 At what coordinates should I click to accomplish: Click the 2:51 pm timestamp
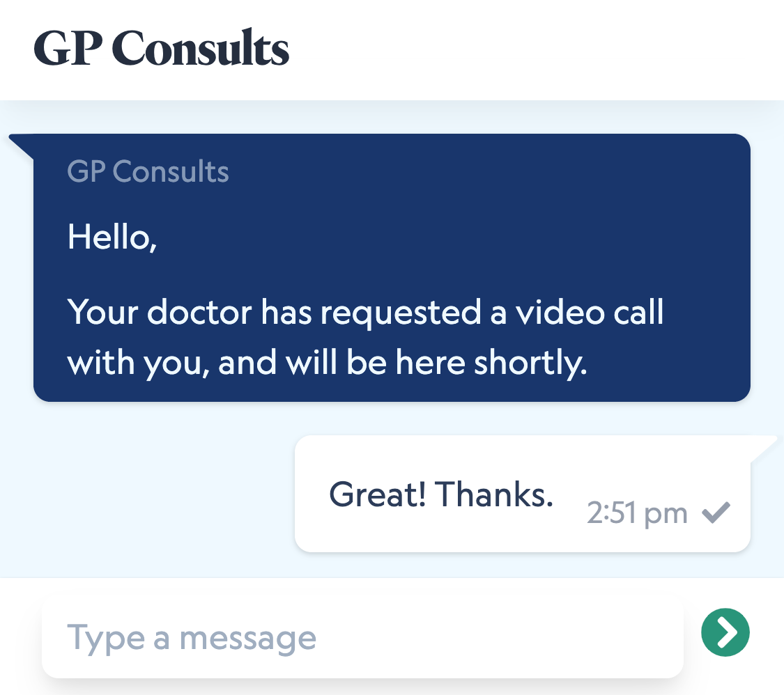(636, 513)
